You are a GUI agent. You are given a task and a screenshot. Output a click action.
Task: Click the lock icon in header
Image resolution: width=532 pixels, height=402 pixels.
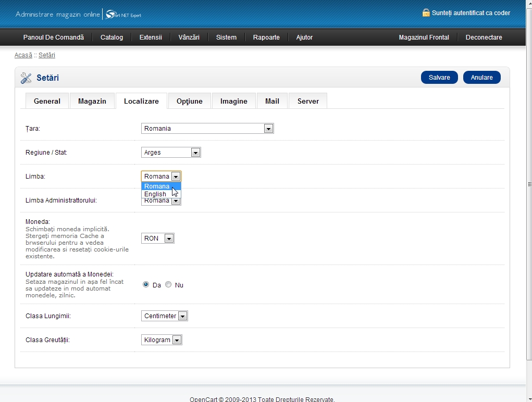coord(426,12)
